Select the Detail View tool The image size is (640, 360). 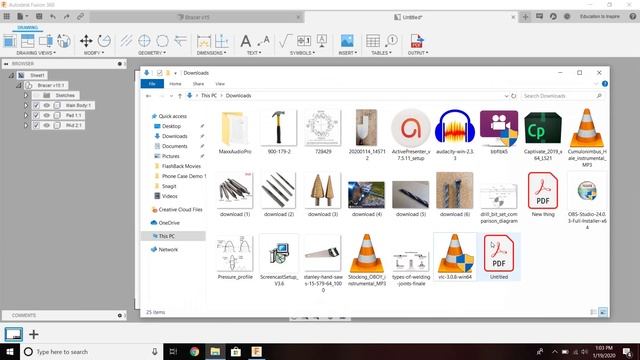(x=64, y=41)
